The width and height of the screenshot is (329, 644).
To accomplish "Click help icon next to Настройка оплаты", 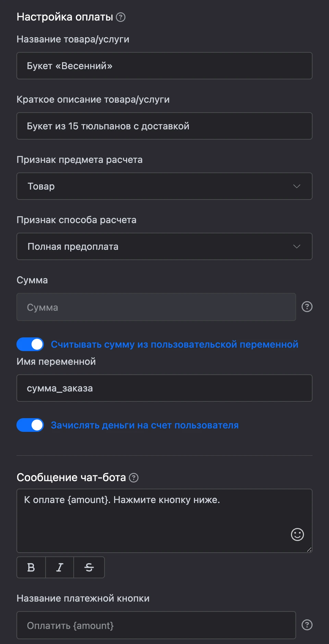I will pyautogui.click(x=121, y=17).
